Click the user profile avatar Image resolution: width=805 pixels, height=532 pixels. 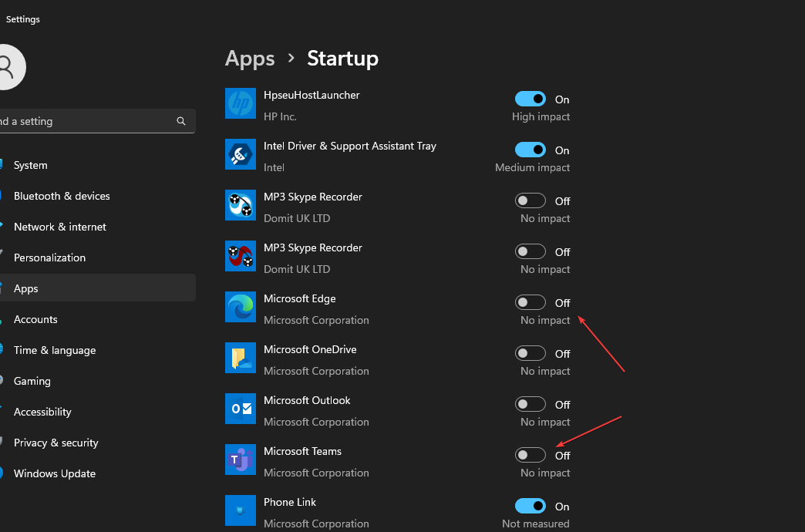pyautogui.click(x=8, y=67)
